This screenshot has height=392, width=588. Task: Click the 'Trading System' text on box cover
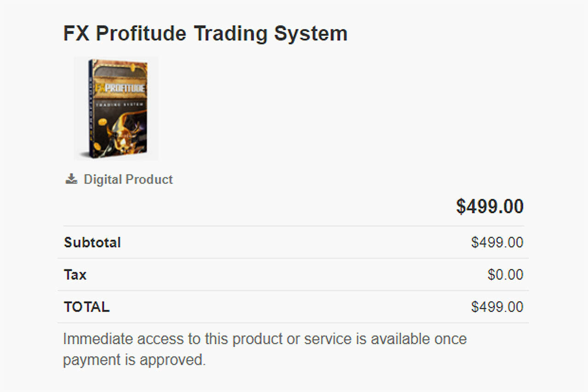tap(120, 104)
